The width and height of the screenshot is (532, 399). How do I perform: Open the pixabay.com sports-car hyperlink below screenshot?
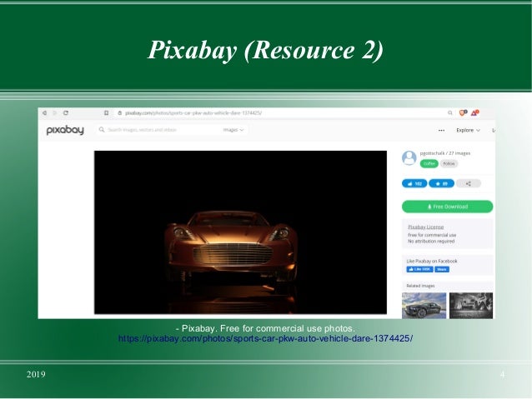[x=266, y=338]
